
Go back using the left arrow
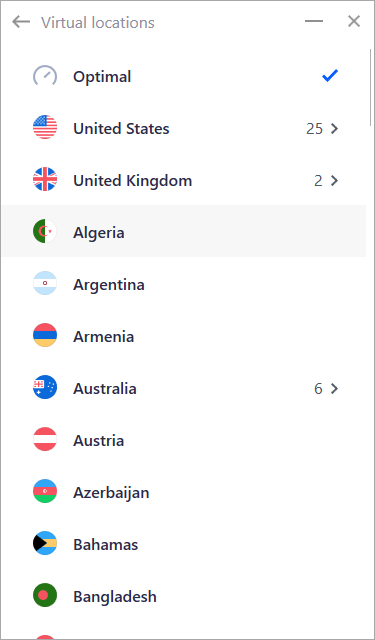tap(21, 22)
